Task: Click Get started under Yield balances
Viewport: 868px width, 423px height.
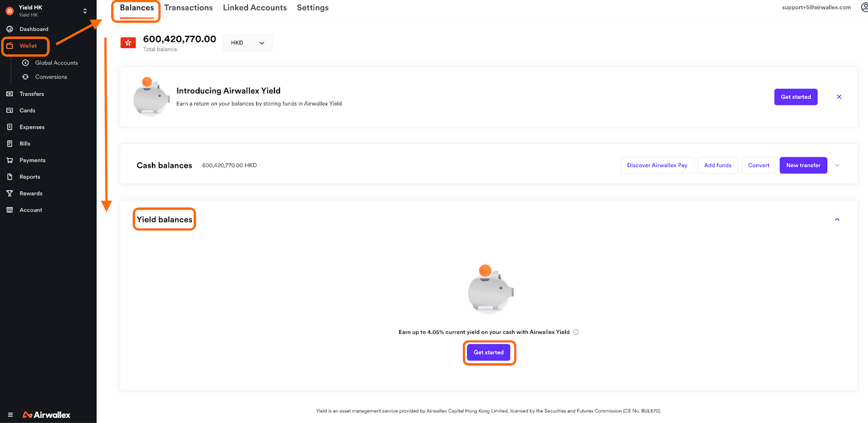Action: [x=488, y=353]
